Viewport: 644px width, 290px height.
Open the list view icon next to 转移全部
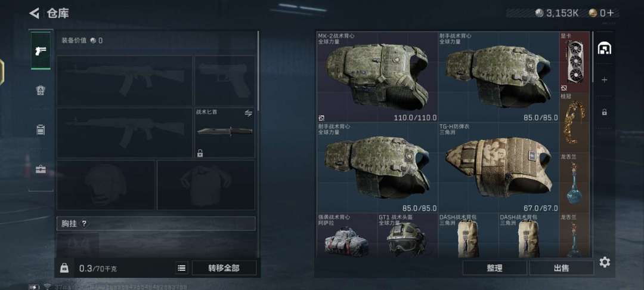181,269
